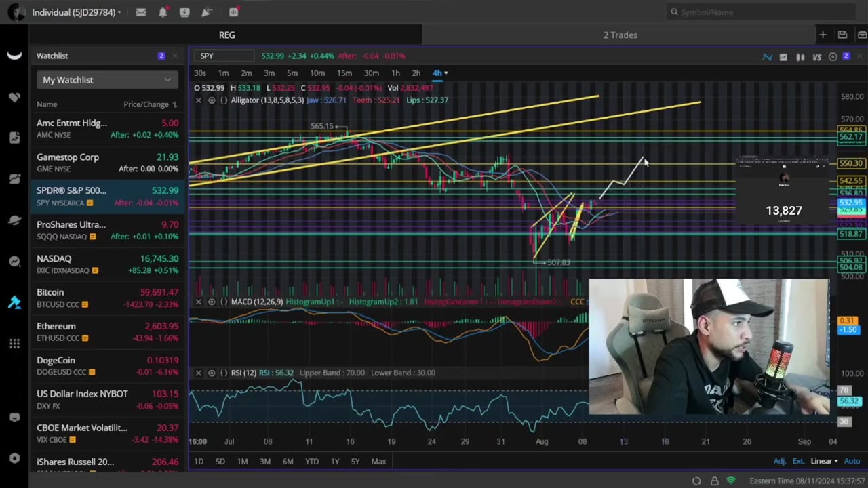Select the blue pencil ruler sidebar icon
This screenshot has height=488, width=868.
pyautogui.click(x=14, y=302)
